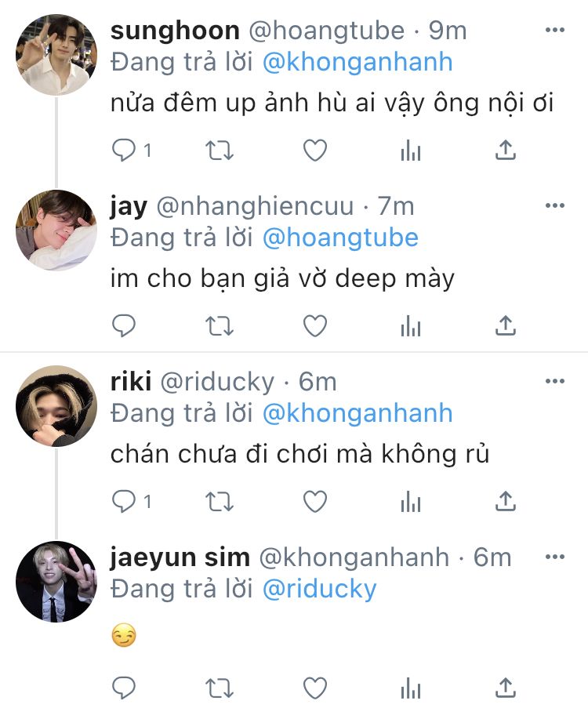Open @riducky mention in jaeyun's reply
The image size is (588, 708).
pos(319,589)
